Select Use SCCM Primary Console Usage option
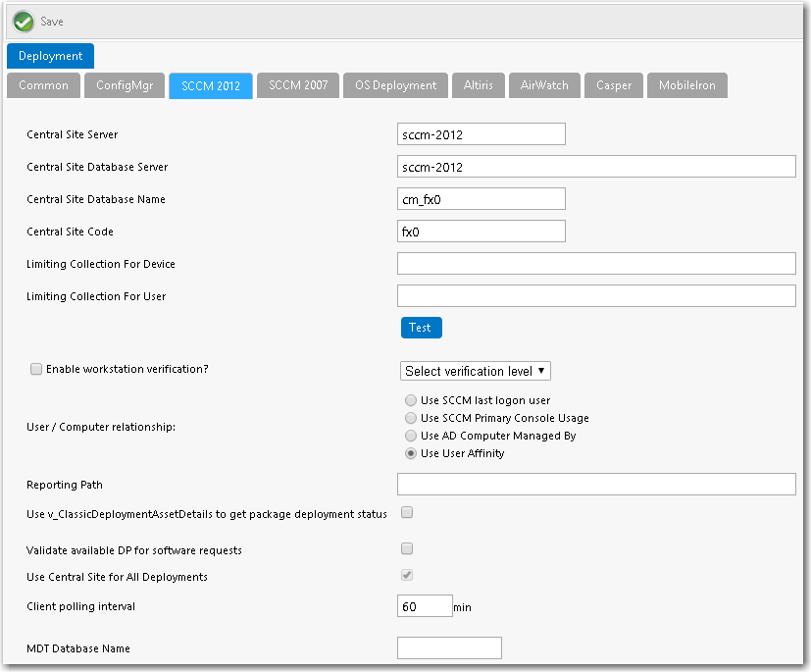The width and height of the screenshot is (811, 672). [411, 418]
